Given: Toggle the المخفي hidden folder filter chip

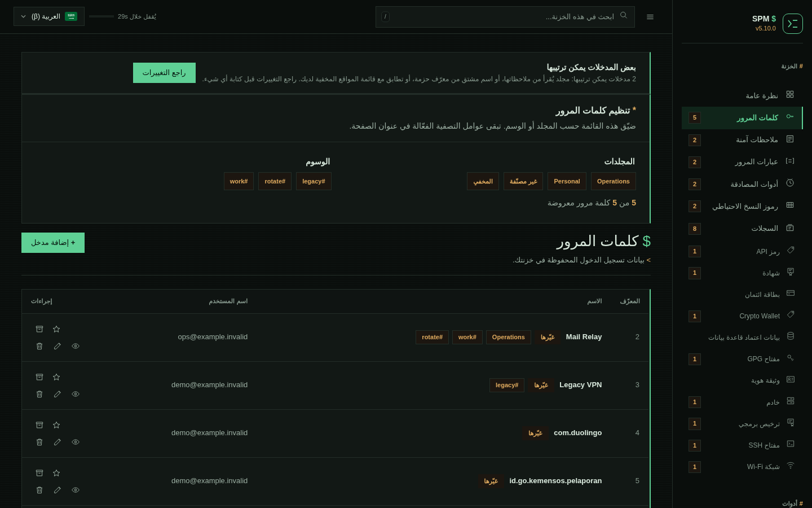Looking at the screenshot, I should coord(483,181).
